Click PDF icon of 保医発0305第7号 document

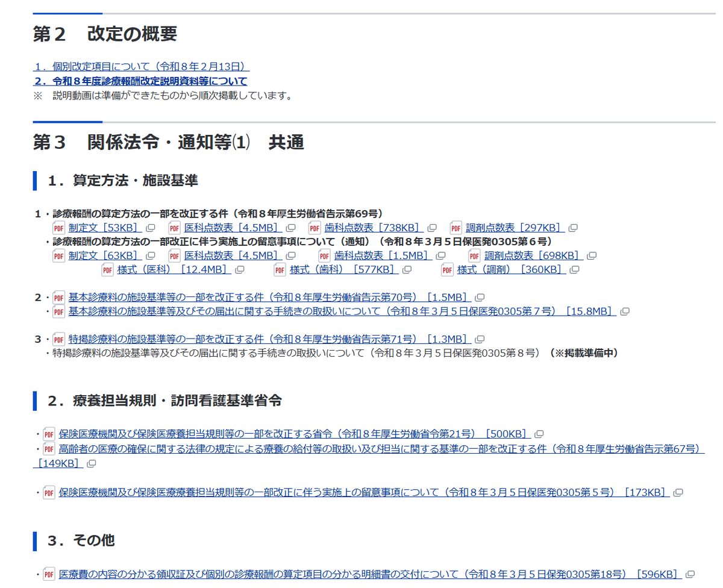click(x=58, y=311)
